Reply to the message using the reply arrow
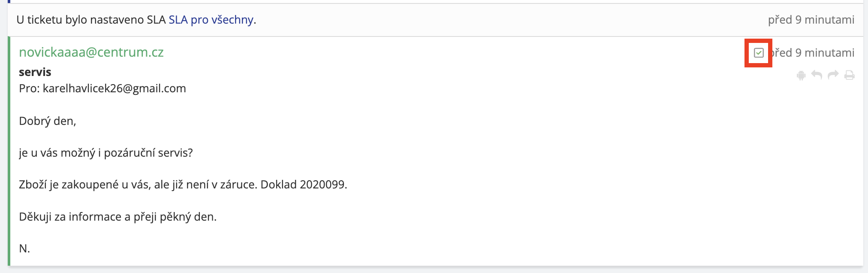Viewport: 868px width, 273px height. coord(817,75)
